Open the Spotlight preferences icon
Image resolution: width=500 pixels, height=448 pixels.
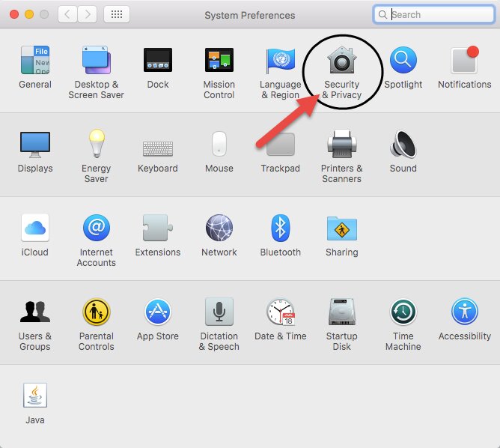click(403, 60)
